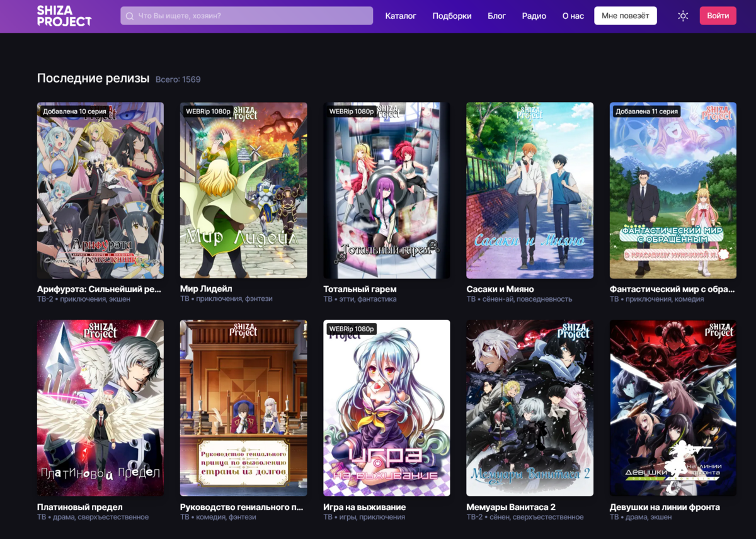Click genres 'ТВ • игры, приключения'

[x=364, y=517]
